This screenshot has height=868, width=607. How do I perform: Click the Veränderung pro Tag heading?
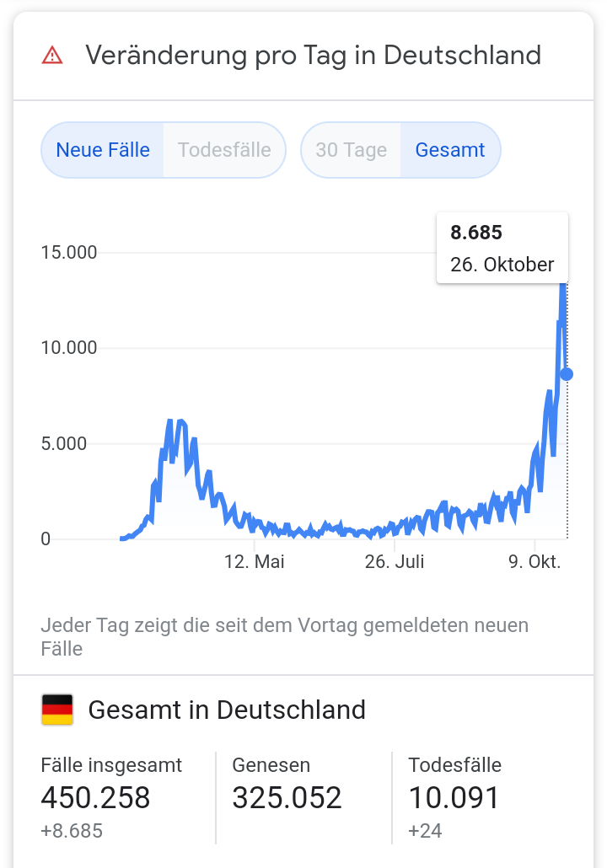[x=313, y=56]
